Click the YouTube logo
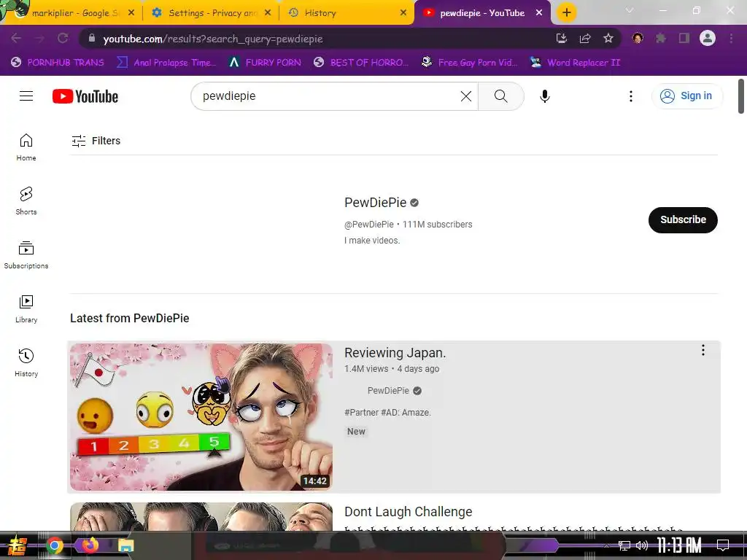 tap(85, 96)
